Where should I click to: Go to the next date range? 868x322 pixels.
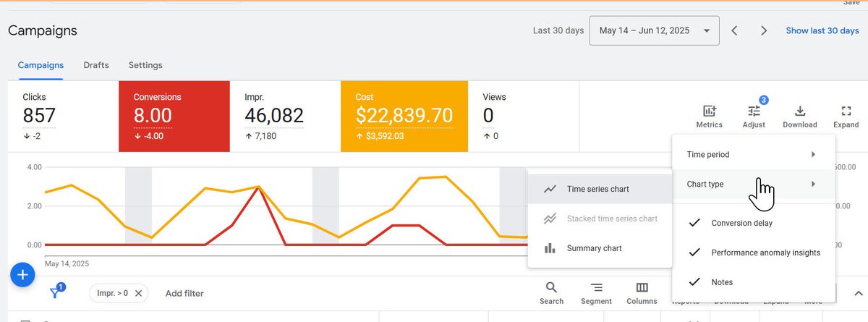764,31
